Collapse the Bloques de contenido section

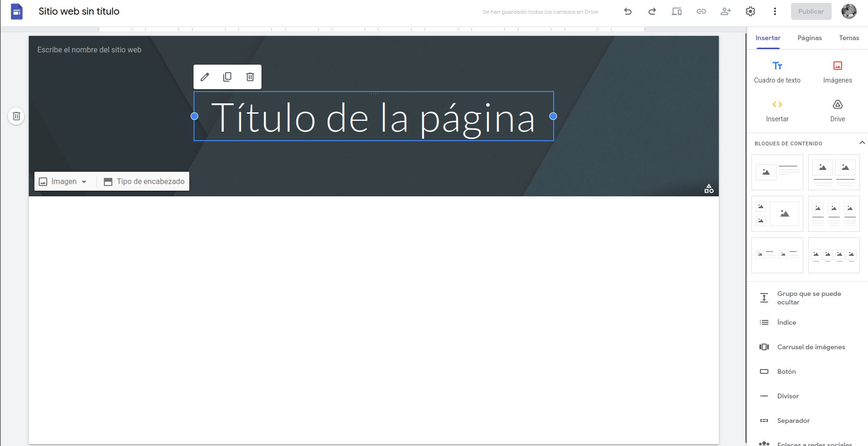click(862, 143)
